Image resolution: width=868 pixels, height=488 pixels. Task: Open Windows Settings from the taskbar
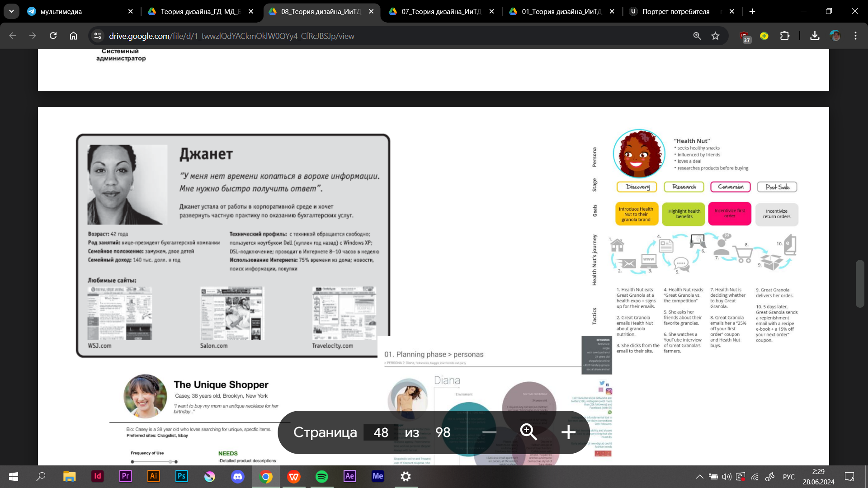406,476
